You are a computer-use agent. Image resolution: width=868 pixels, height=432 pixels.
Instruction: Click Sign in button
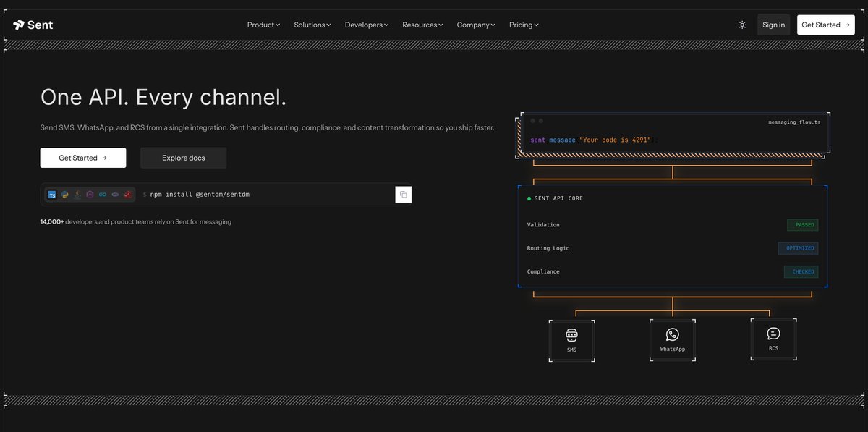(773, 25)
